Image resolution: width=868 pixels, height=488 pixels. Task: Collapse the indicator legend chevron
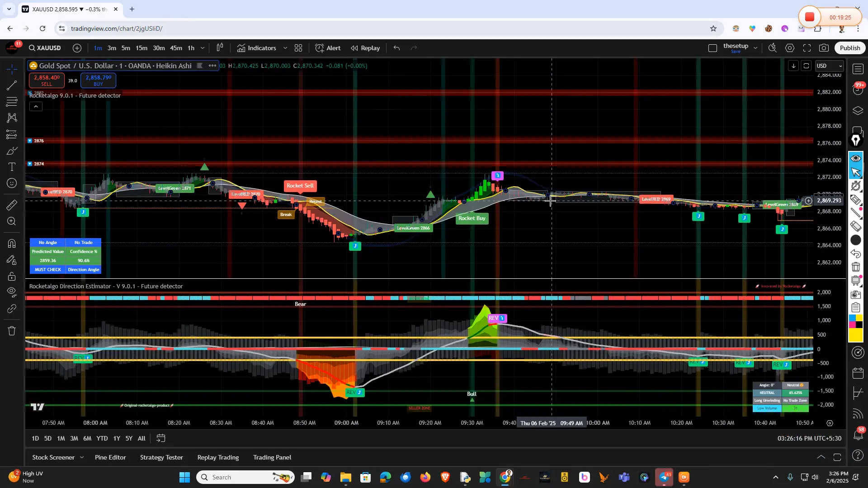pyautogui.click(x=36, y=107)
